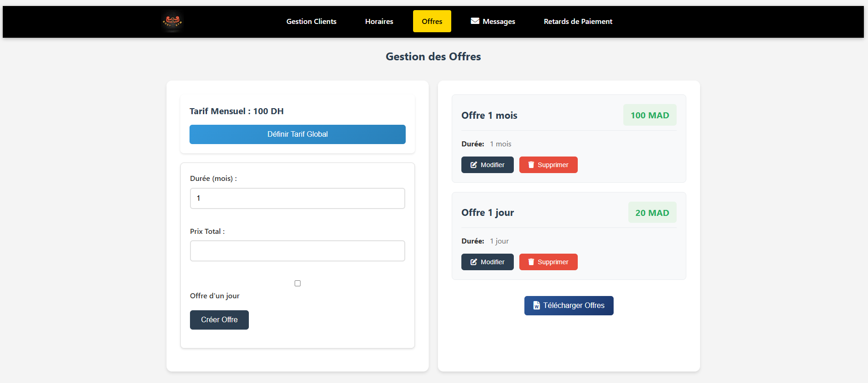
Task: Click the Offre 1 mois title
Action: 489,116
